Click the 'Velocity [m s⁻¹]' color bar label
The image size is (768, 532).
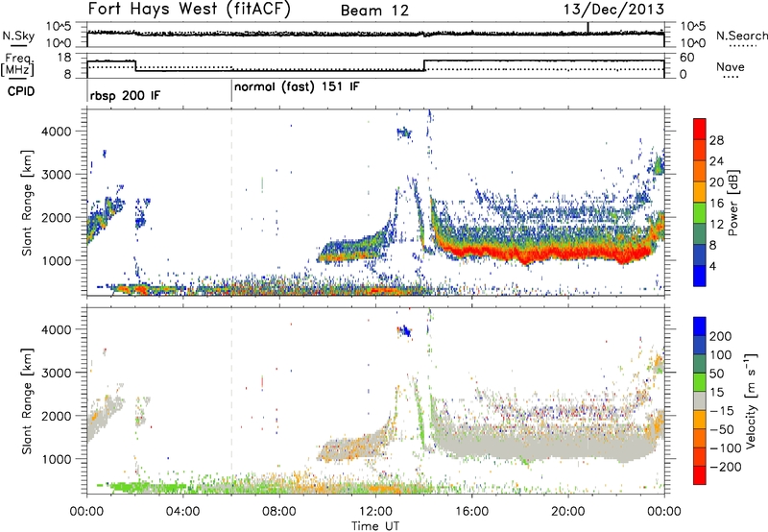click(751, 400)
